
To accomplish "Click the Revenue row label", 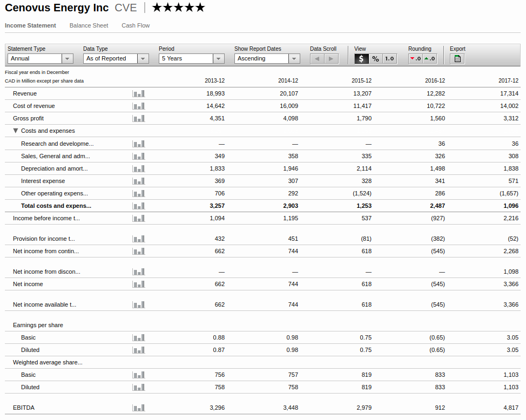I will pyautogui.click(x=25, y=93).
